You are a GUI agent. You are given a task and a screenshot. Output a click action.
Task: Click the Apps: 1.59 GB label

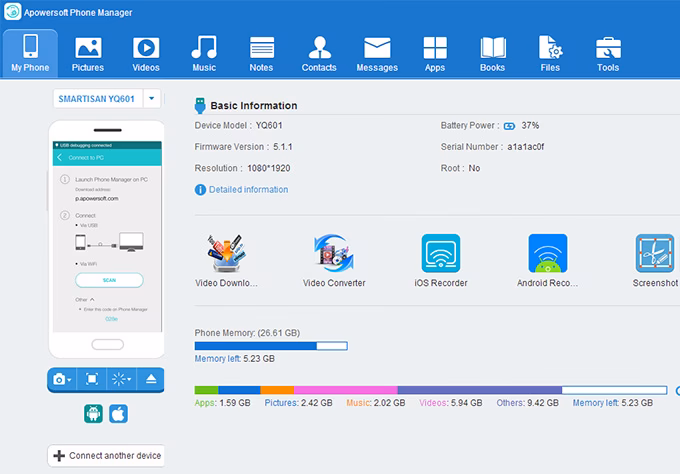(222, 403)
